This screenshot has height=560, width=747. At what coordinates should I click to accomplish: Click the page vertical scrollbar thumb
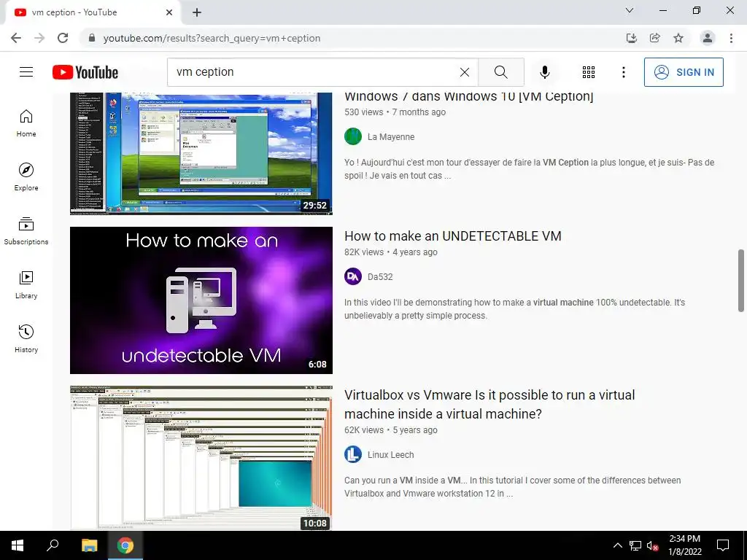pos(741,281)
